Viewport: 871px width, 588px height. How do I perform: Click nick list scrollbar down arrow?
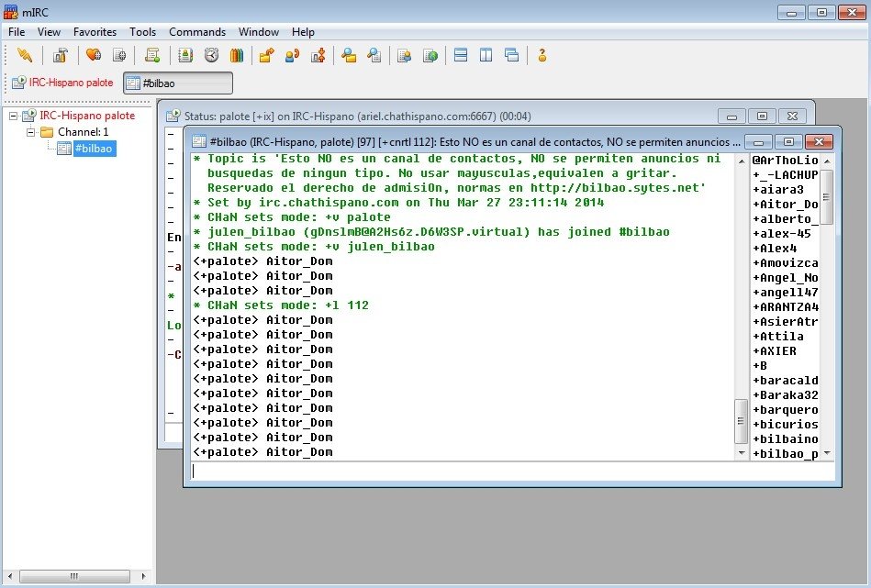coord(827,453)
